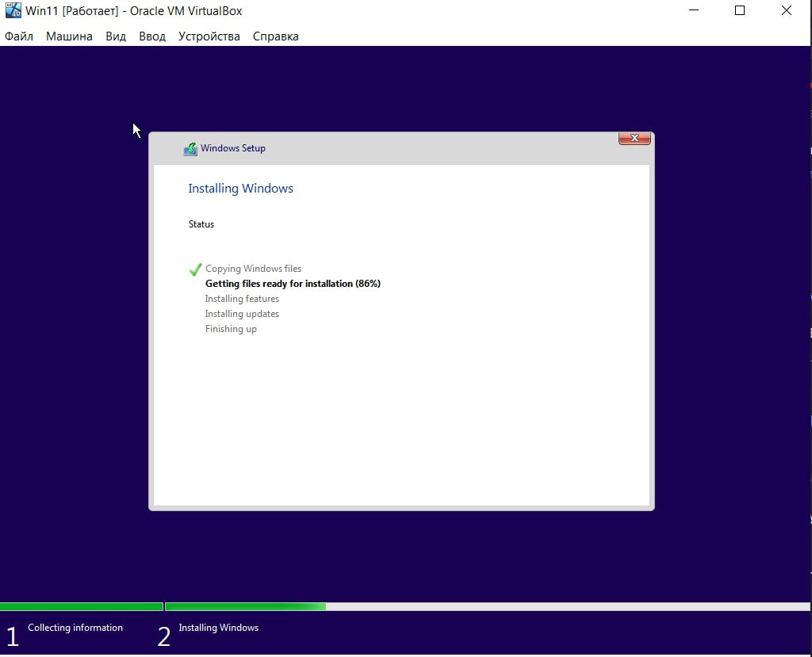Click the Collecting information step label
812x657 pixels.
[75, 628]
